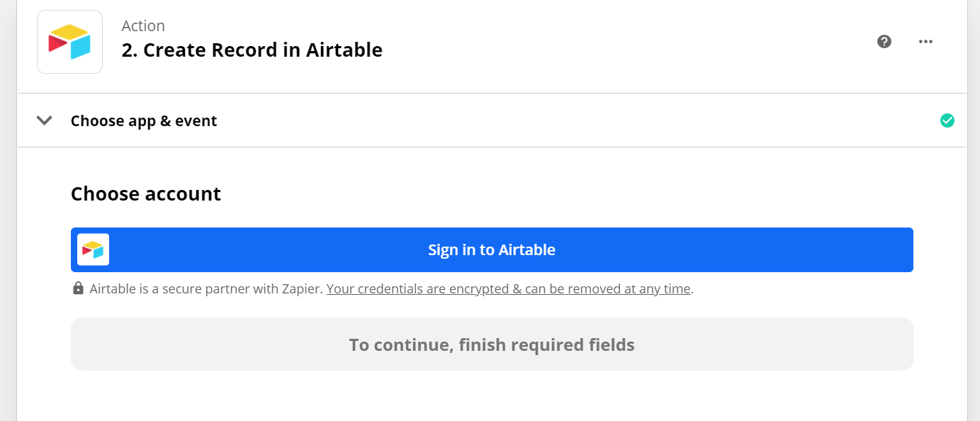This screenshot has width=980, height=421.
Task: Click the lock icon beside security note
Action: click(x=79, y=288)
